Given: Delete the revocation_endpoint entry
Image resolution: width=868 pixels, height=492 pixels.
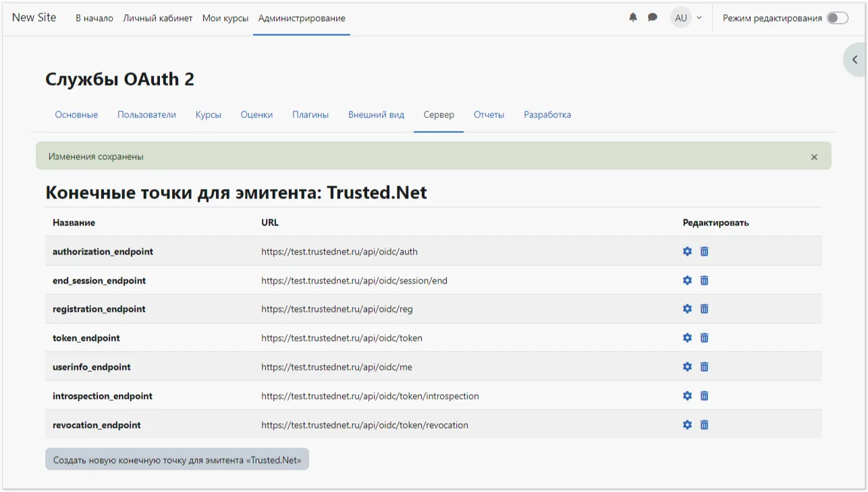Looking at the screenshot, I should pyautogui.click(x=704, y=425).
